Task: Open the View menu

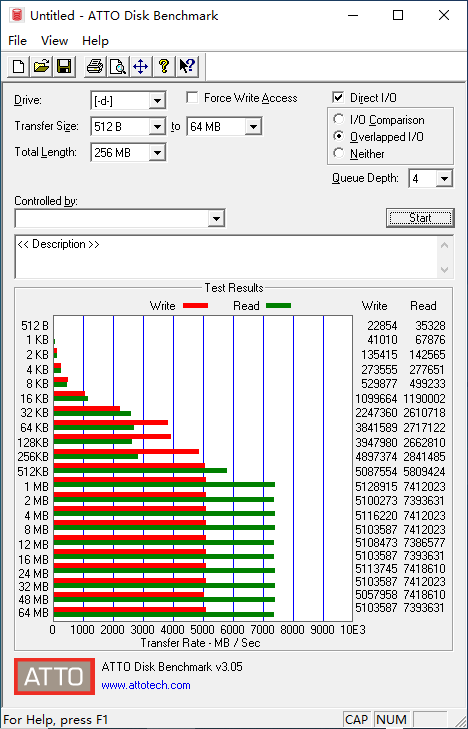Action: [54, 41]
